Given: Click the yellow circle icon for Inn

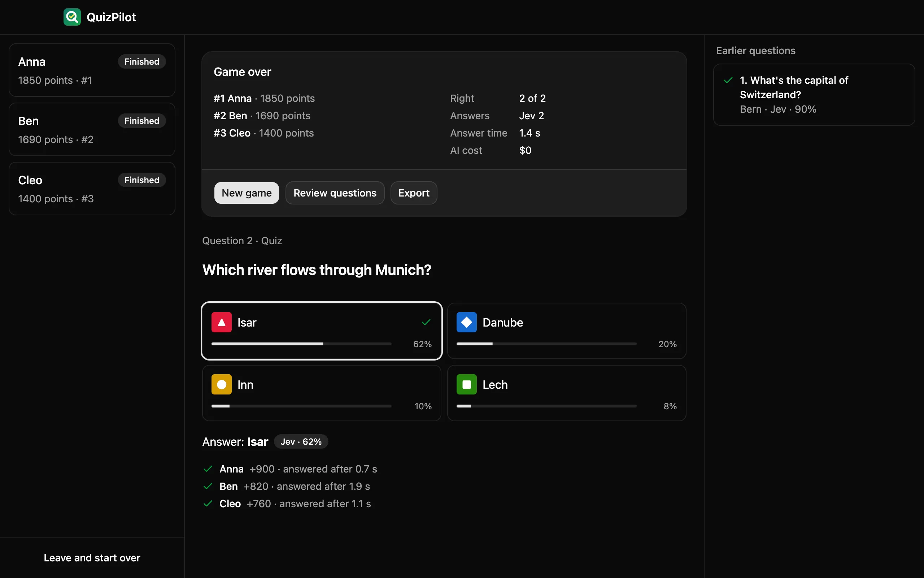Looking at the screenshot, I should pos(222,384).
